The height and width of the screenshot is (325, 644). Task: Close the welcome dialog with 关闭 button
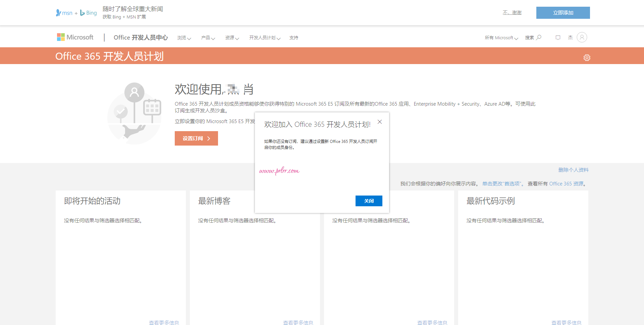coord(369,201)
